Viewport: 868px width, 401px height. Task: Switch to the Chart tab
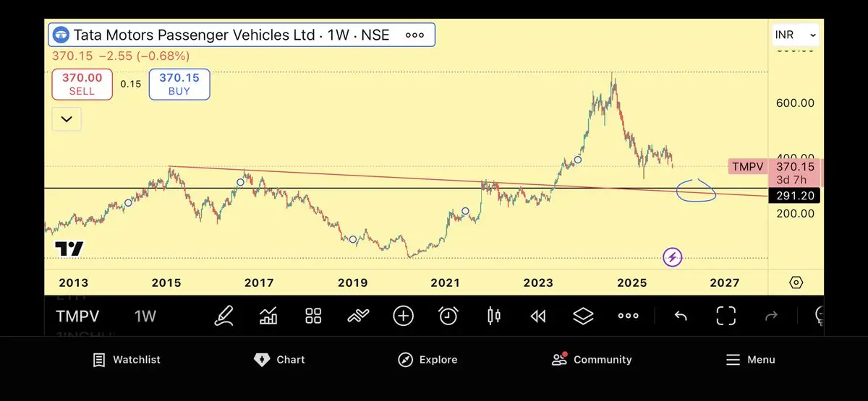(x=279, y=360)
